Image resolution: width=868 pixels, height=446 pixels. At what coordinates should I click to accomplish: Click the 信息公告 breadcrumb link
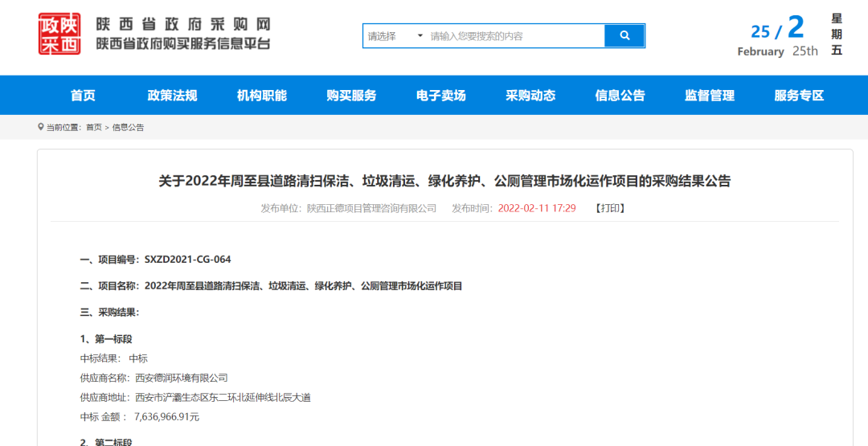[128, 128]
